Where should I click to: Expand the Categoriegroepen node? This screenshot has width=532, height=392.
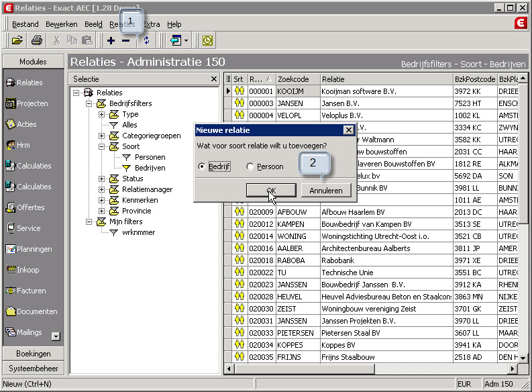click(101, 136)
